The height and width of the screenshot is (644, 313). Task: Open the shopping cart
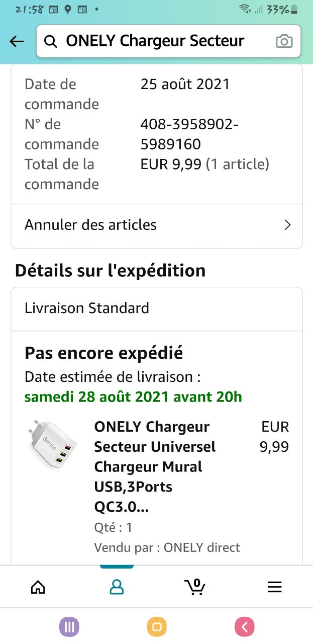195,587
